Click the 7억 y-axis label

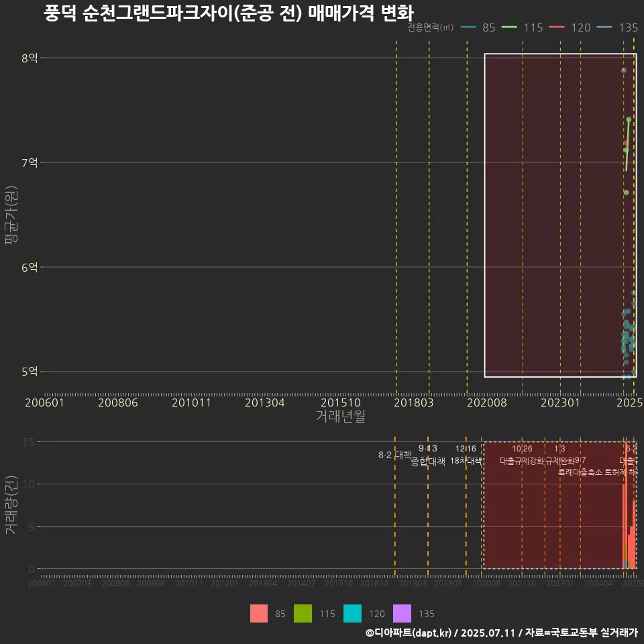(30, 162)
